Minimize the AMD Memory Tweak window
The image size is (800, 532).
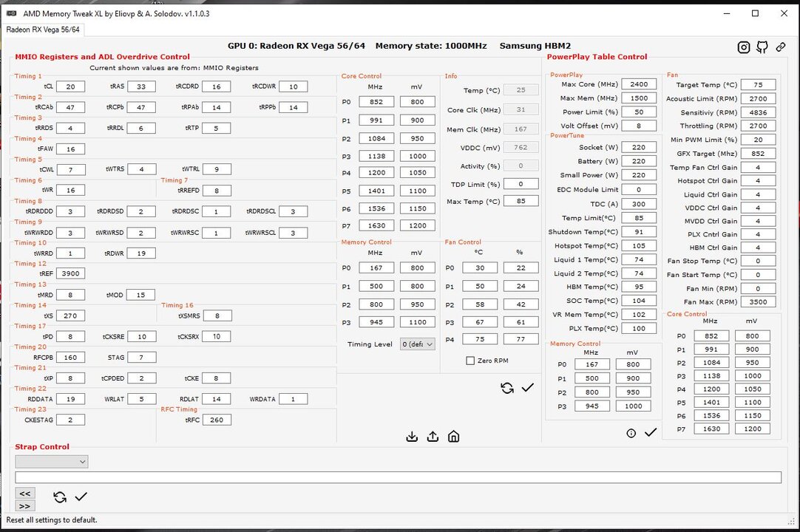click(727, 13)
